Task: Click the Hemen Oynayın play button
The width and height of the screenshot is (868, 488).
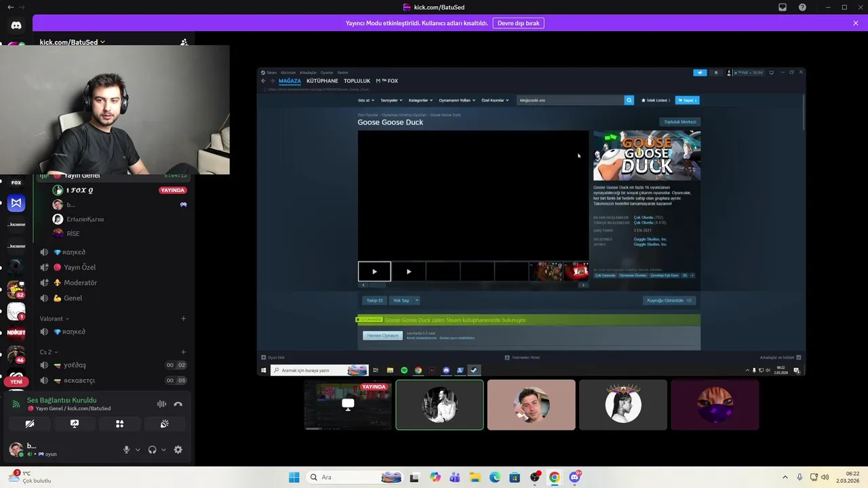Action: pos(382,335)
